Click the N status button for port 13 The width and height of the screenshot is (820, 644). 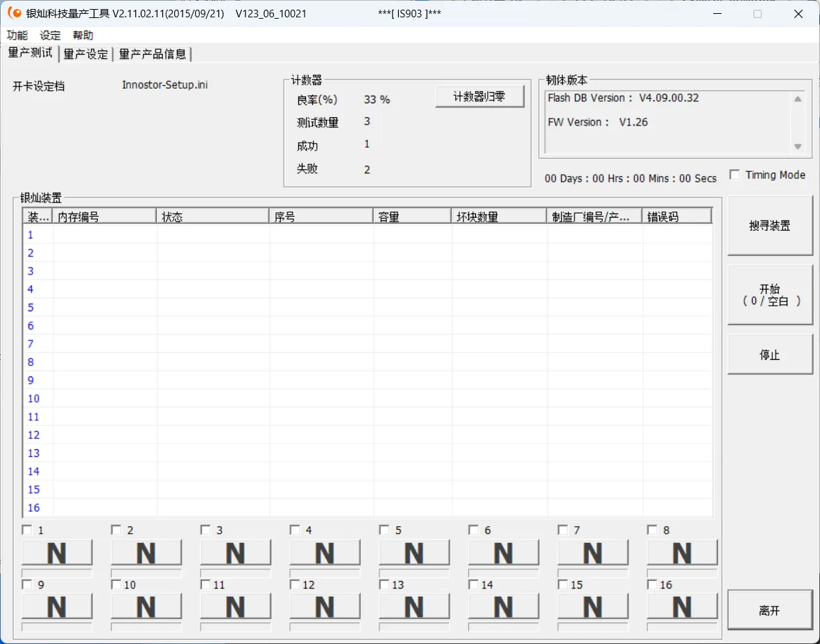pos(414,607)
